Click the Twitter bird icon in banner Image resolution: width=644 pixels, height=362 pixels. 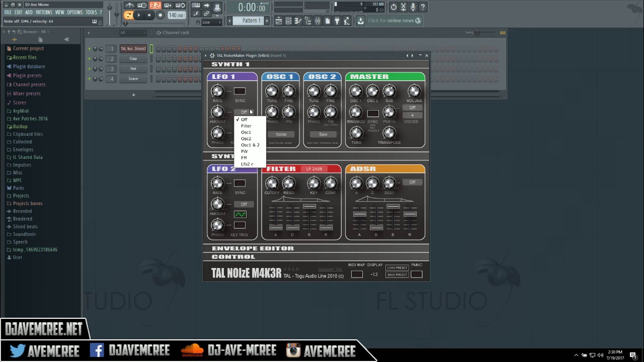[18, 350]
